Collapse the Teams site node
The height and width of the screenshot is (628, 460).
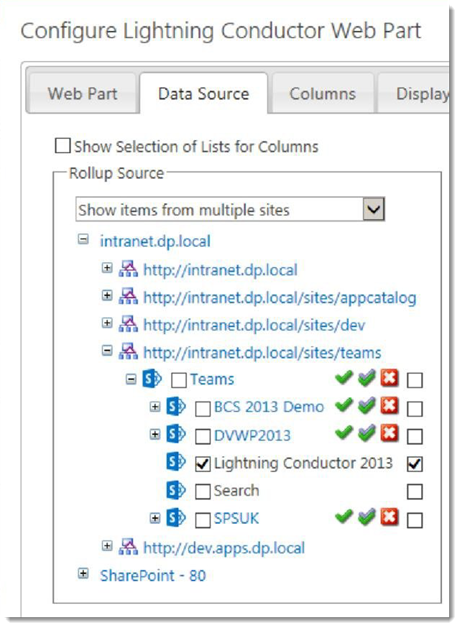131,378
